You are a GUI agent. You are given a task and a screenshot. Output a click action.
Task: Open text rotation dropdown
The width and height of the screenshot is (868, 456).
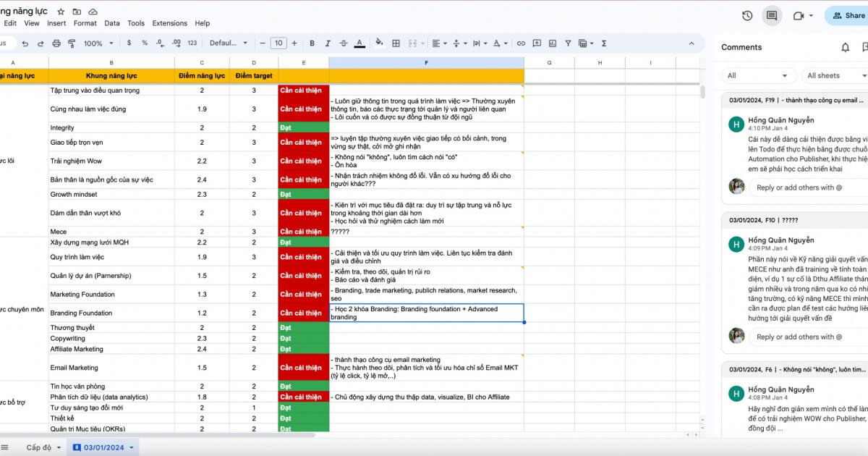click(x=498, y=43)
